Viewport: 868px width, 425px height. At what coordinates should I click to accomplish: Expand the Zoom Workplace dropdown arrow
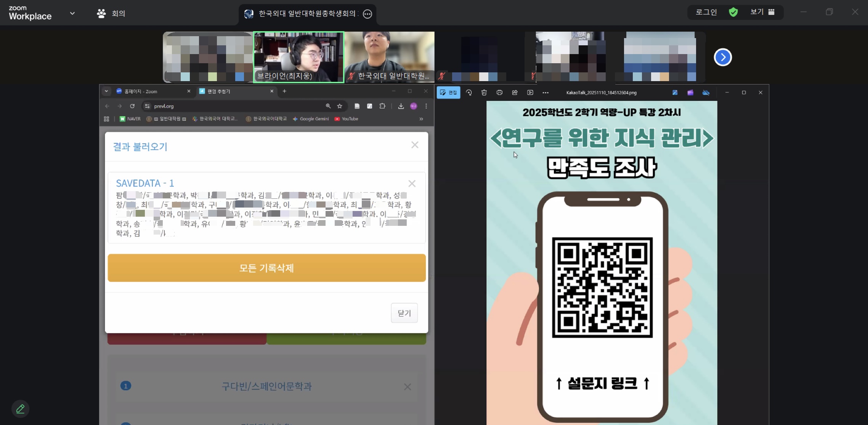point(72,13)
